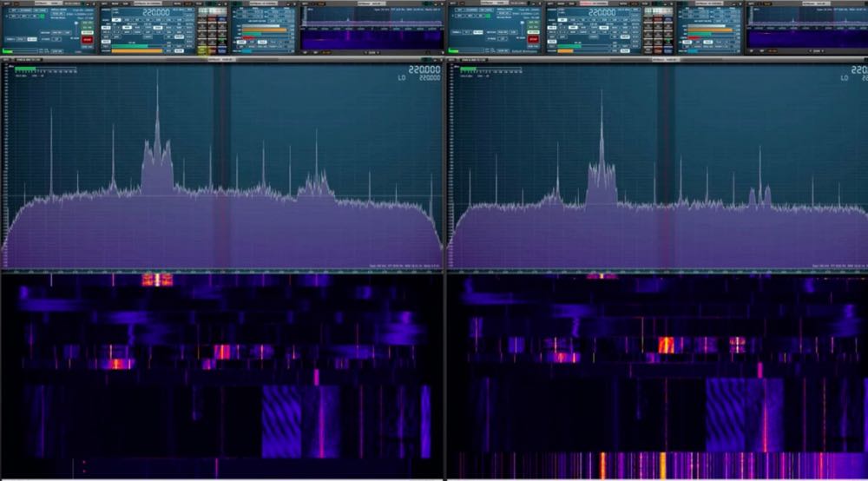
Task: Click striped blue block in right waterfall
Action: (725, 415)
